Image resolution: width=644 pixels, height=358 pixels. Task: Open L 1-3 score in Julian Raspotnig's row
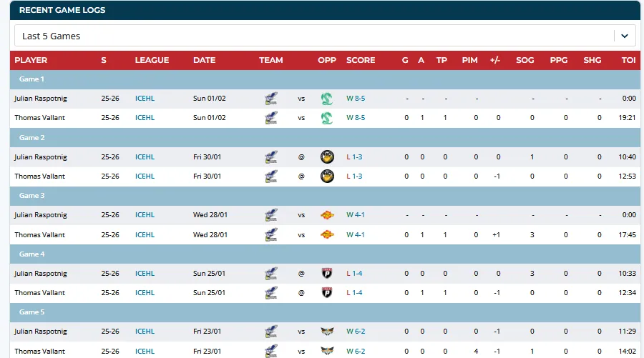point(354,156)
